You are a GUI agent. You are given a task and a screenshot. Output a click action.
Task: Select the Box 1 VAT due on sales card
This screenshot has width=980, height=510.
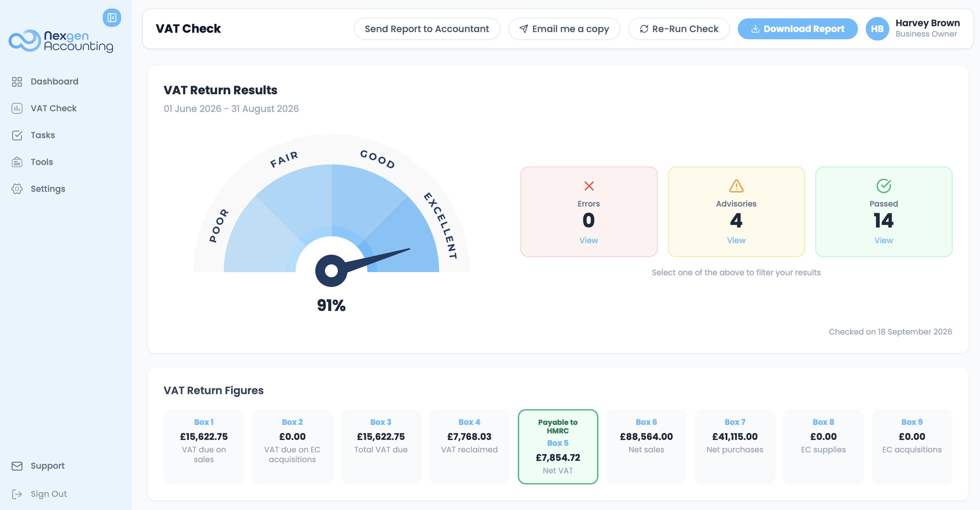click(x=204, y=446)
